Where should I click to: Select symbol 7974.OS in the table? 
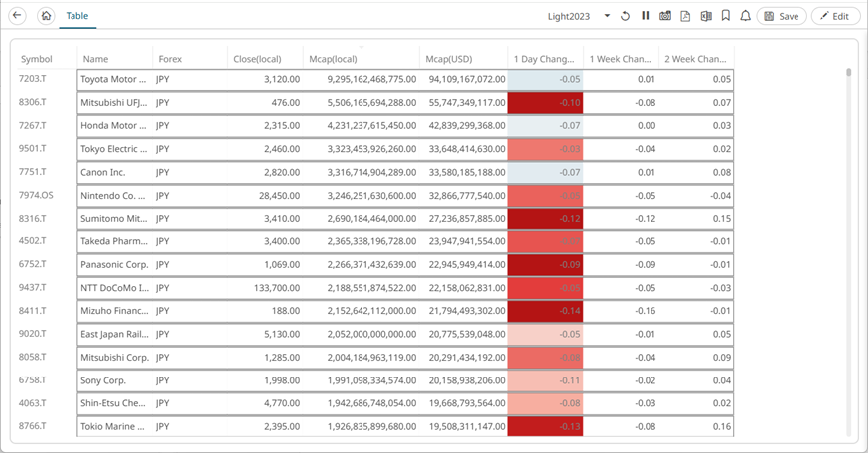pyautogui.click(x=36, y=195)
